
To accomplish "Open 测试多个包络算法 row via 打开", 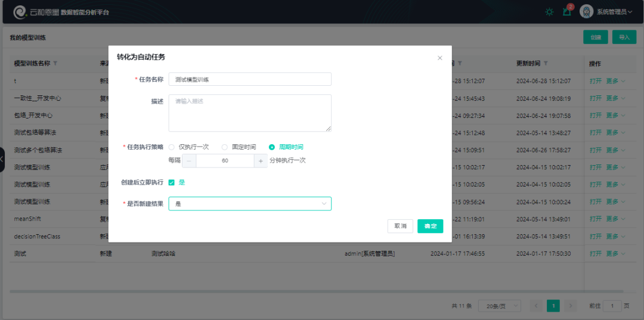I will 596,150.
